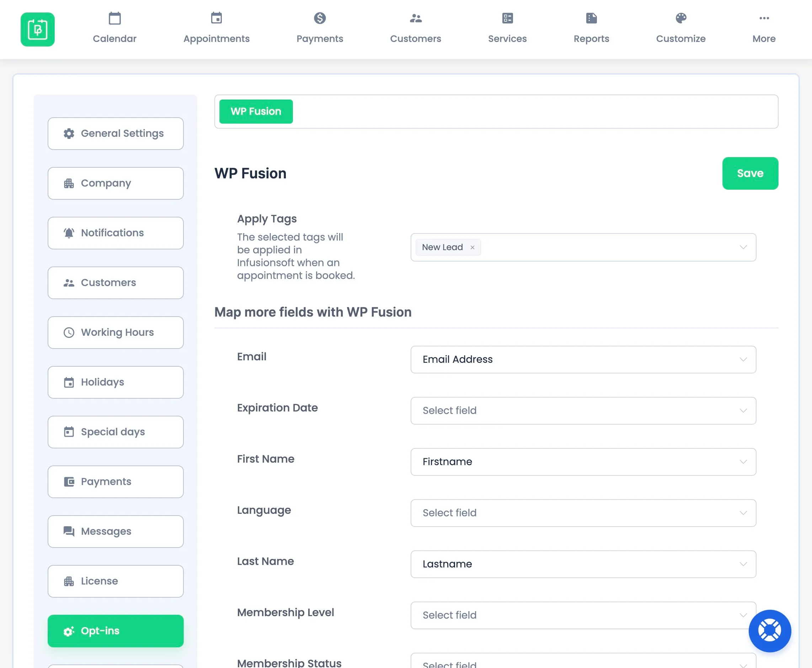This screenshot has width=812, height=668.
Task: Go to Working Hours settings
Action: click(x=116, y=333)
